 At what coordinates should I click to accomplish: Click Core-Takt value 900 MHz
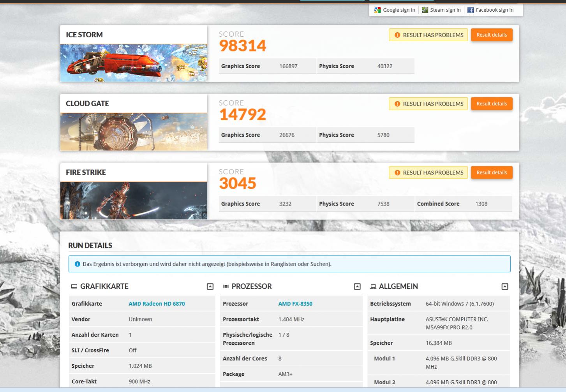click(139, 381)
